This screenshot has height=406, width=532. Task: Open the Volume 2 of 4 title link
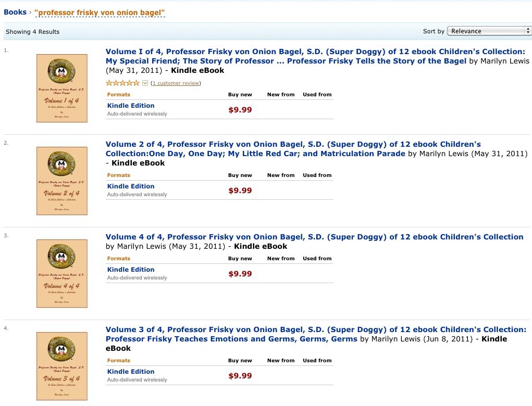pos(293,149)
